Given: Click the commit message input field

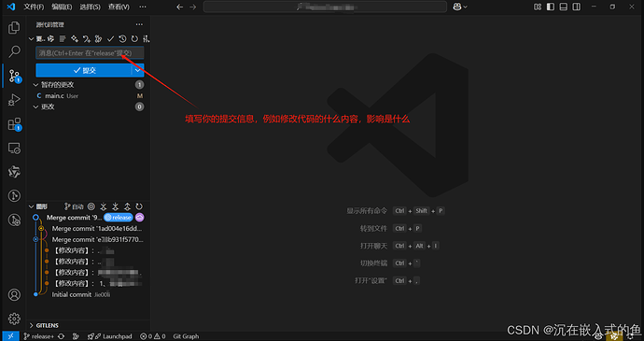Looking at the screenshot, I should click(x=90, y=53).
